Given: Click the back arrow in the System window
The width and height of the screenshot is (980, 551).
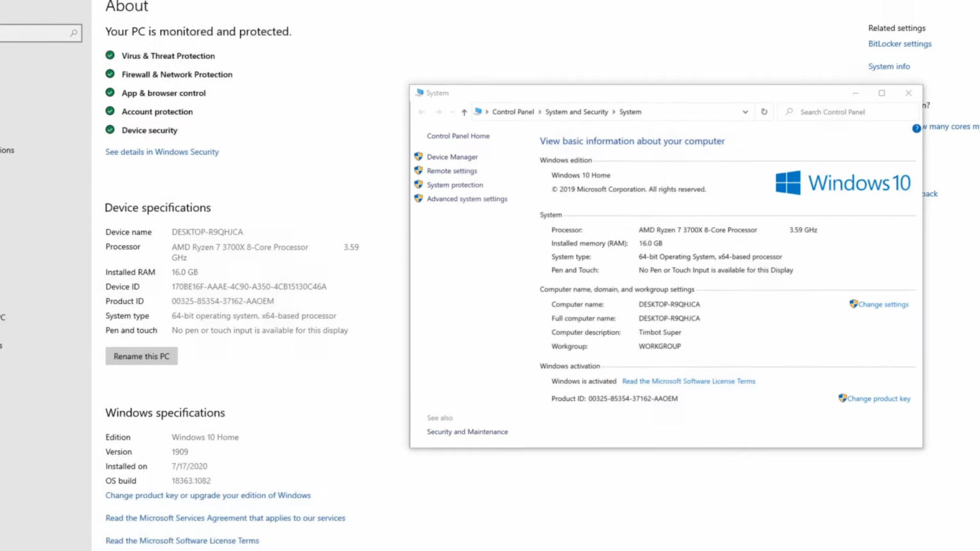Looking at the screenshot, I should pos(421,112).
